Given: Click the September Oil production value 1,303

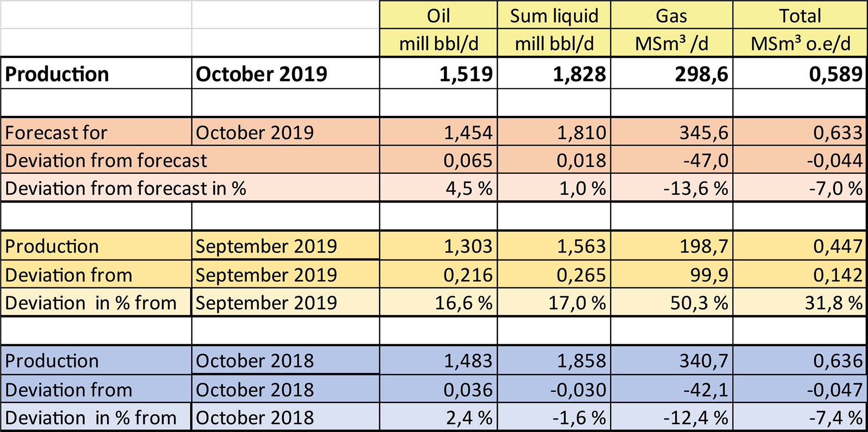Looking at the screenshot, I should [x=467, y=247].
